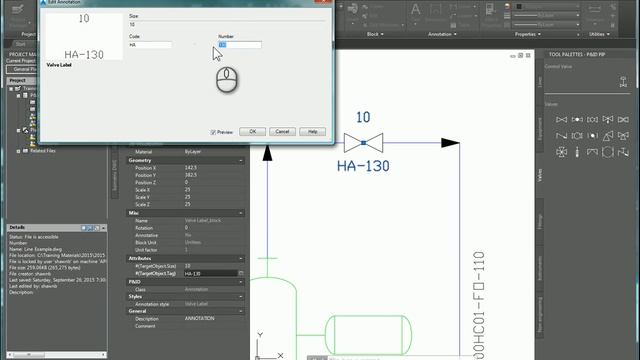Open the Block panel dropdown
Viewport: 640px width, 360px height.
tap(375, 34)
